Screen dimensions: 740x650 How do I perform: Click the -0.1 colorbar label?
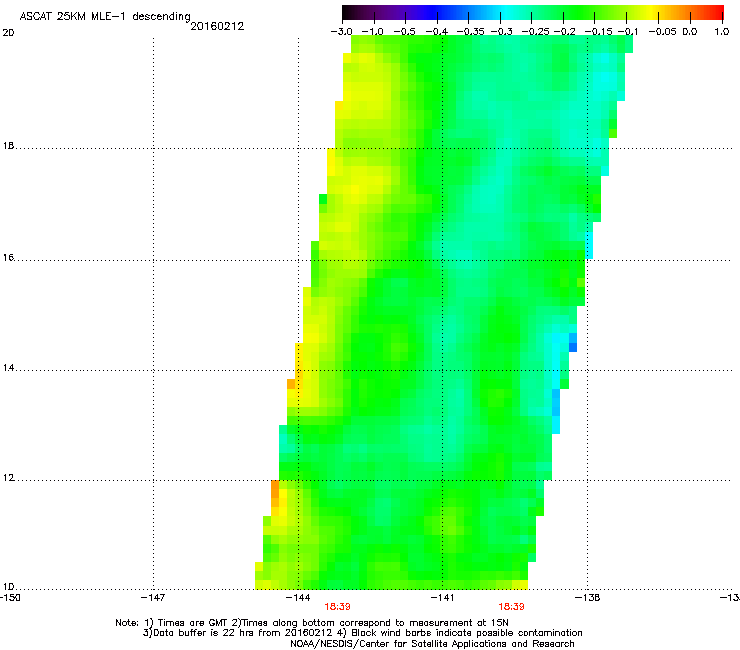click(628, 32)
